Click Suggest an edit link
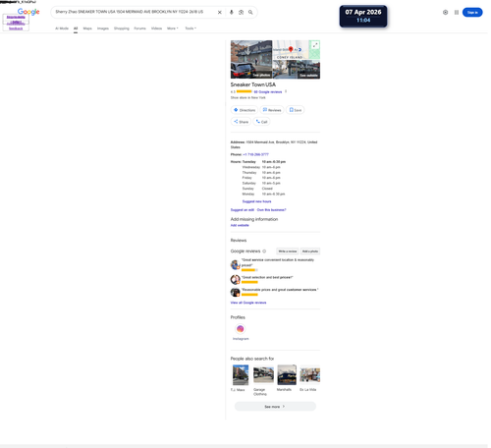 click(243, 210)
